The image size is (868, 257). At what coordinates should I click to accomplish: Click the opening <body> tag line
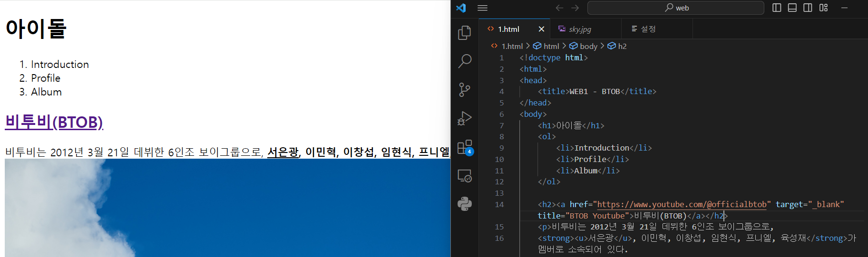point(533,114)
